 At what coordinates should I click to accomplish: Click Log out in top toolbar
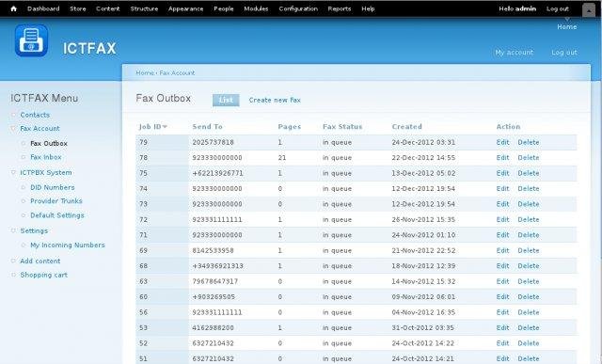(558, 8)
